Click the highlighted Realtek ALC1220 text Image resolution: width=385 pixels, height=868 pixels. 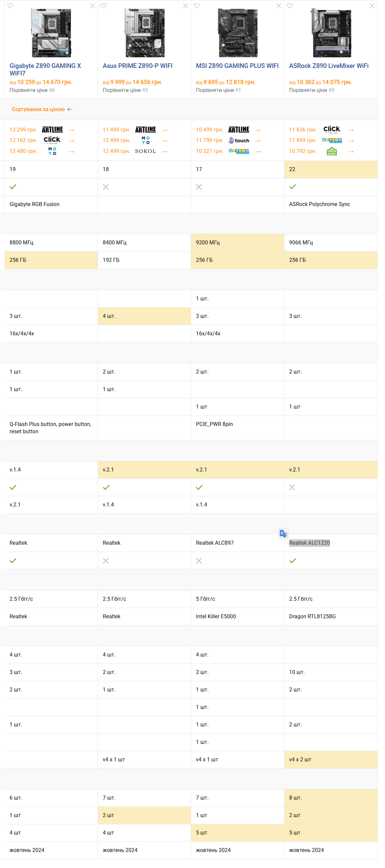[x=309, y=543]
